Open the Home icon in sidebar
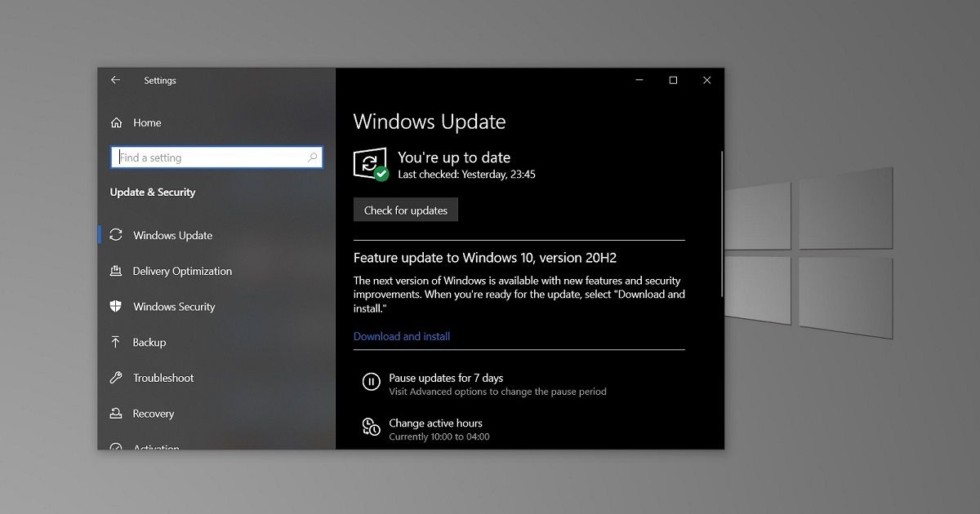Screen dimensions: 980x514 coord(116,122)
